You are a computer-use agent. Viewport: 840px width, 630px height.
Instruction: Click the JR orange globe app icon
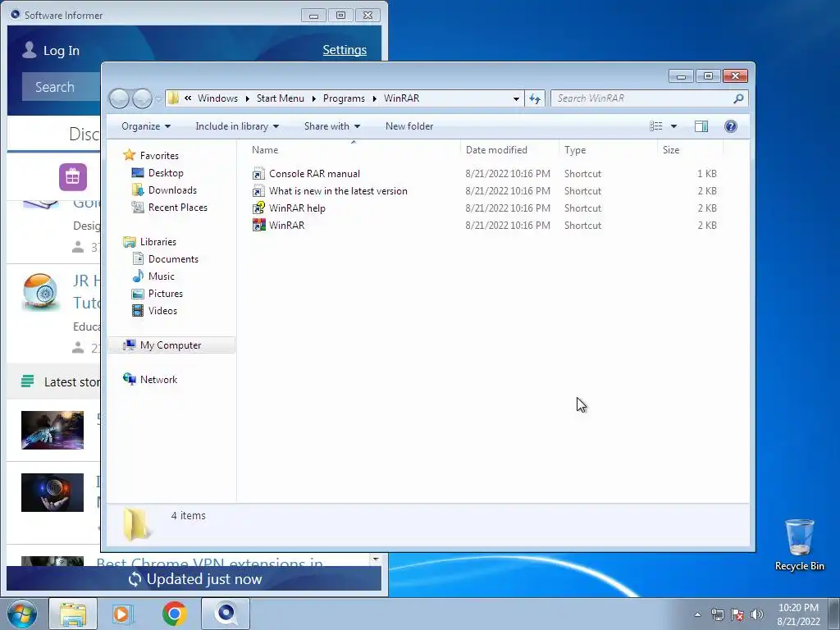40,292
